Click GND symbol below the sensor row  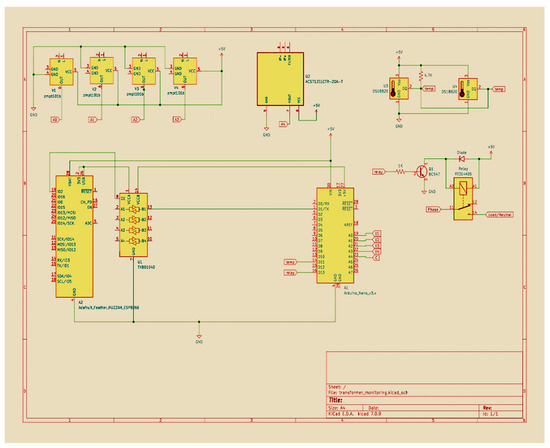click(x=33, y=109)
